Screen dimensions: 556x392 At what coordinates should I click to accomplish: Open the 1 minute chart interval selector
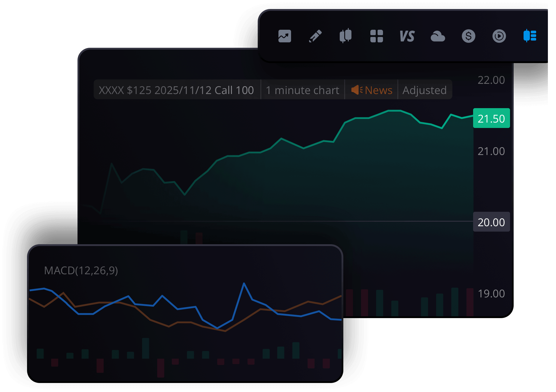pos(302,90)
